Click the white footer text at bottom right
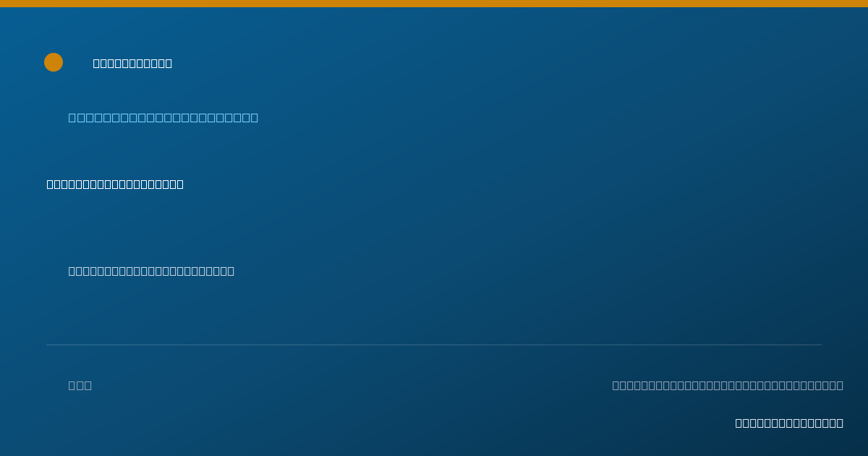The width and height of the screenshot is (868, 456). tap(789, 423)
